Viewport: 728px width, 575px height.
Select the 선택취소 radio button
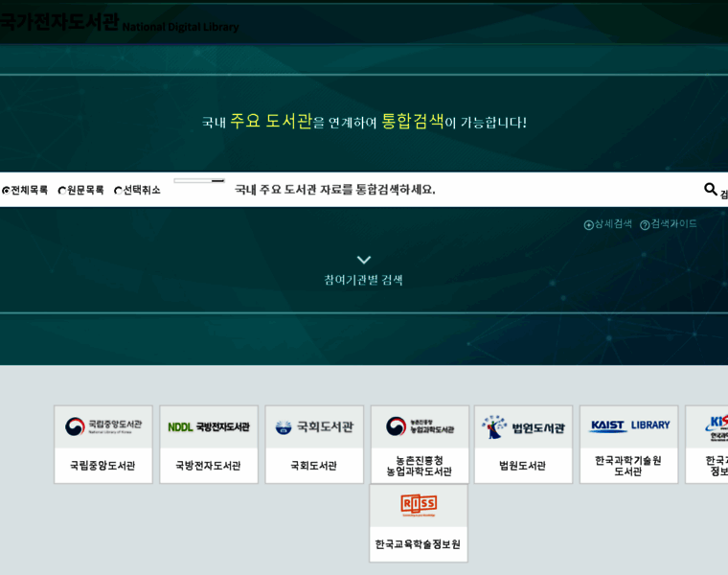tap(118, 191)
